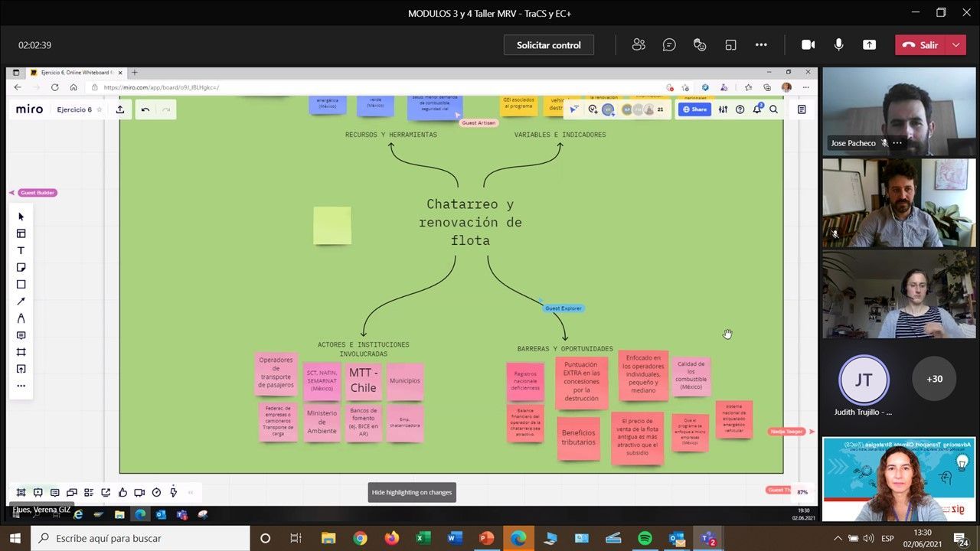
Task: Open more tools in Miro left toolbar
Action: [21, 386]
